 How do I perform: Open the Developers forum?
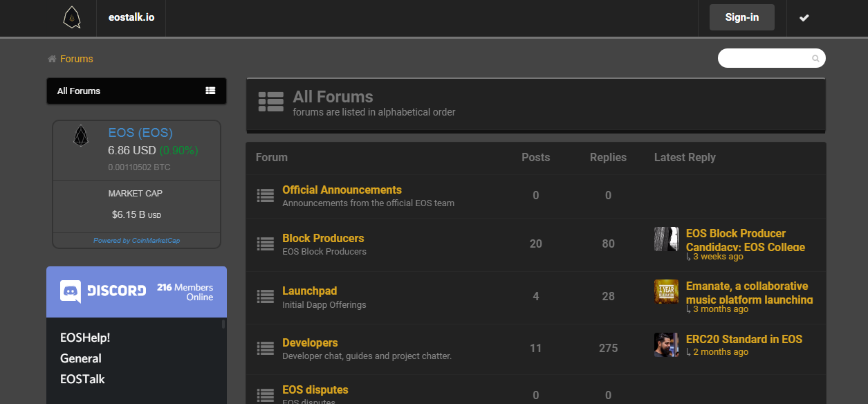click(x=310, y=342)
